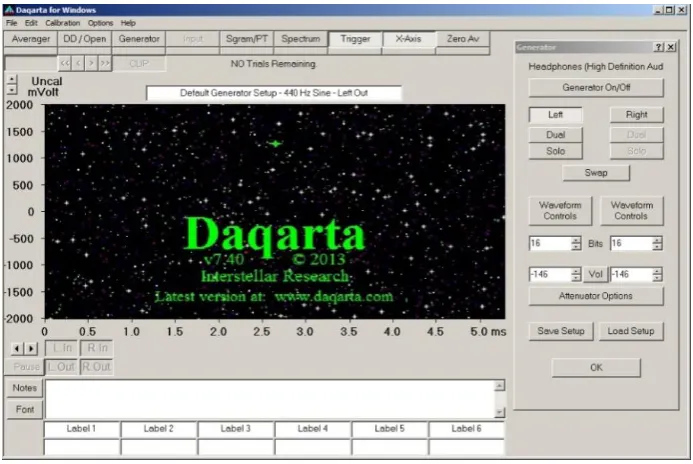Select the Right channel button

636,115
